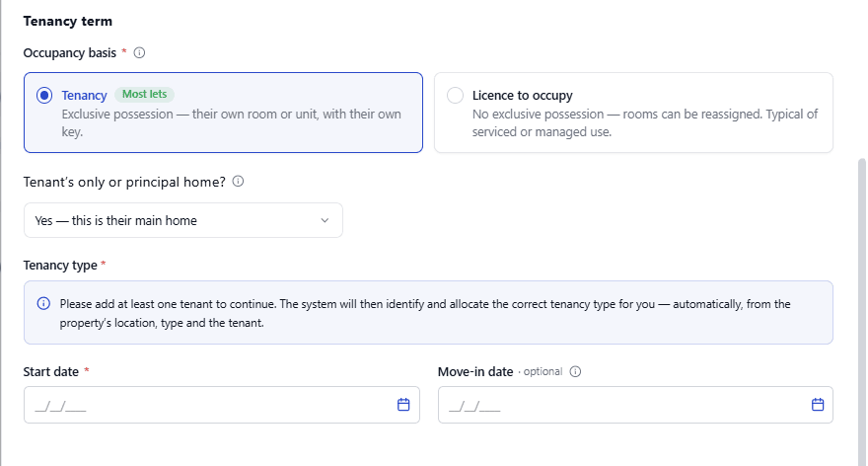Screen dimensions: 868x466
Task: Click the Tenancy type notice banner
Action: coord(428,313)
